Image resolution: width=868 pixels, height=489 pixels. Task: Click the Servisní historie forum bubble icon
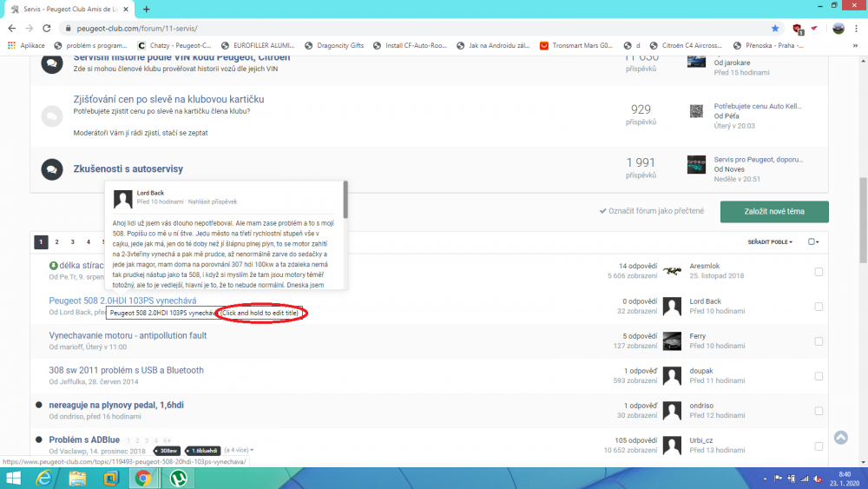pos(52,63)
